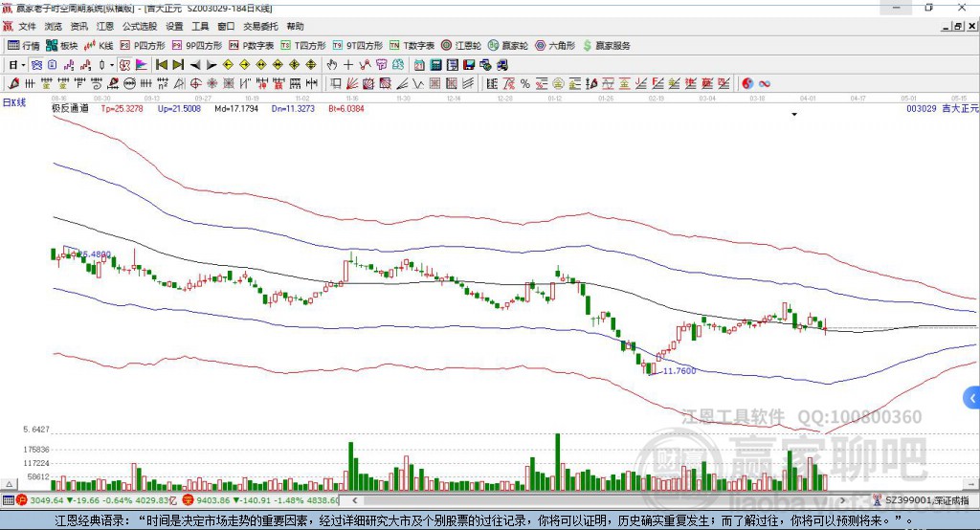This screenshot has width=980, height=530.
Task: Open the T数字表 tool
Action: [x=412, y=46]
